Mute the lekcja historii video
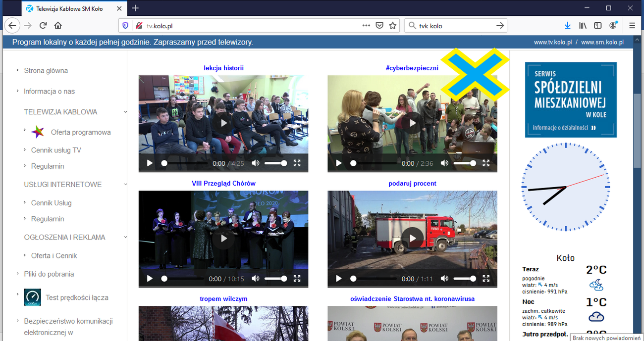 [x=255, y=163]
